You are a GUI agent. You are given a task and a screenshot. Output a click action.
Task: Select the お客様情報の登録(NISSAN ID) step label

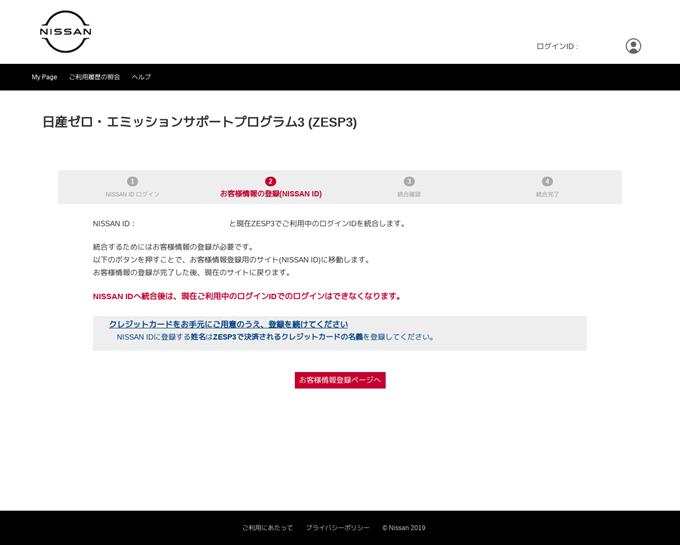coord(270,194)
